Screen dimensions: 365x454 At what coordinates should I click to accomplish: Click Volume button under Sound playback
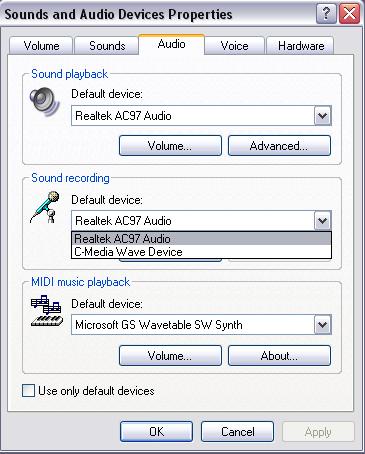coord(170,146)
